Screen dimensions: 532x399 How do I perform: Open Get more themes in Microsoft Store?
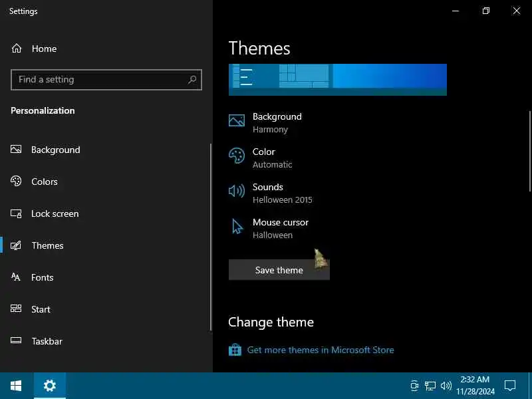coord(321,350)
